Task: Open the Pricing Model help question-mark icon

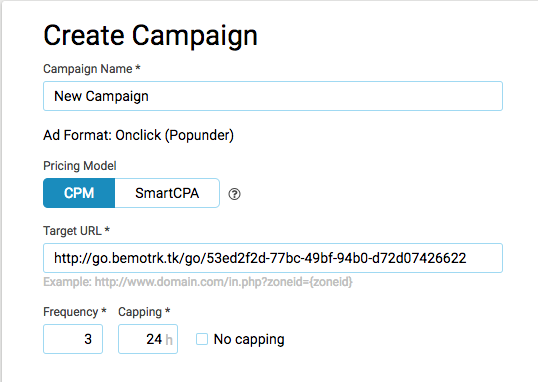Action: (234, 194)
